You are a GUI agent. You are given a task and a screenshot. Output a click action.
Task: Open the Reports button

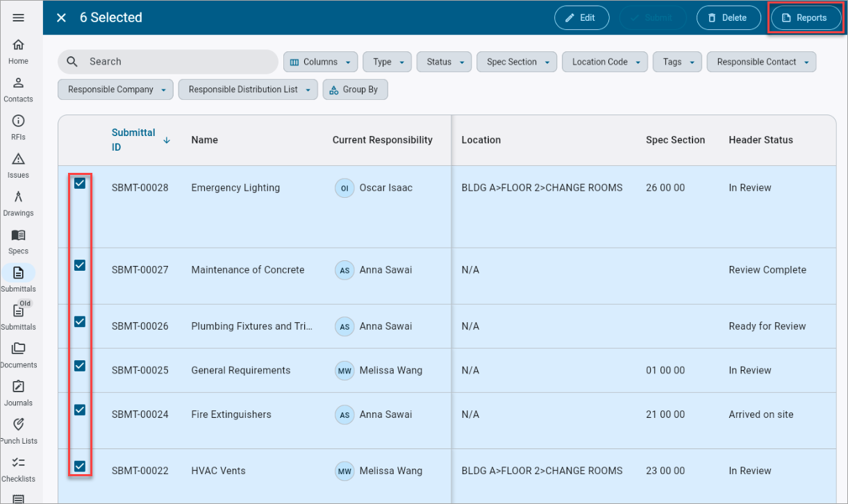[x=806, y=18]
